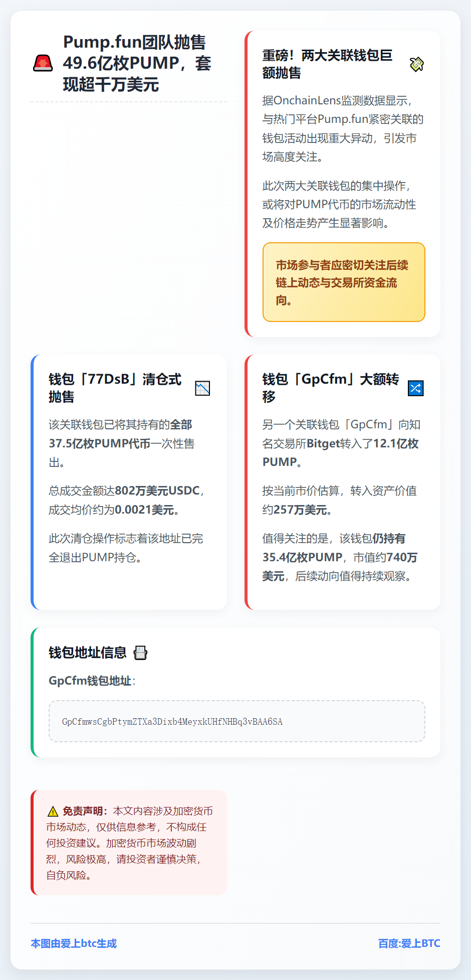Click the printer icon beside 钱包地址信息
The height and width of the screenshot is (980, 471).
[x=141, y=653]
